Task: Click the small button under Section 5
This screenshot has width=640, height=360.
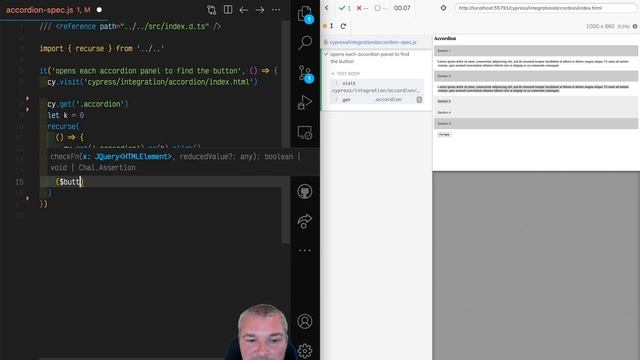Action: coord(444,134)
